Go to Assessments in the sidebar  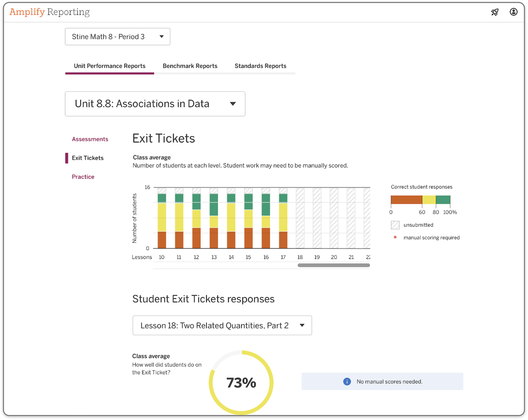[x=90, y=139]
